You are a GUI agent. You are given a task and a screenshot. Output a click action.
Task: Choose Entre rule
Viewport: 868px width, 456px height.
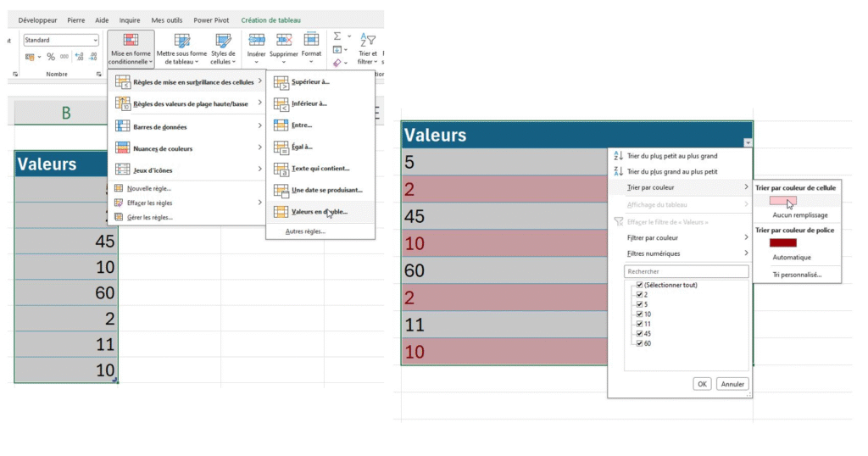[320, 125]
